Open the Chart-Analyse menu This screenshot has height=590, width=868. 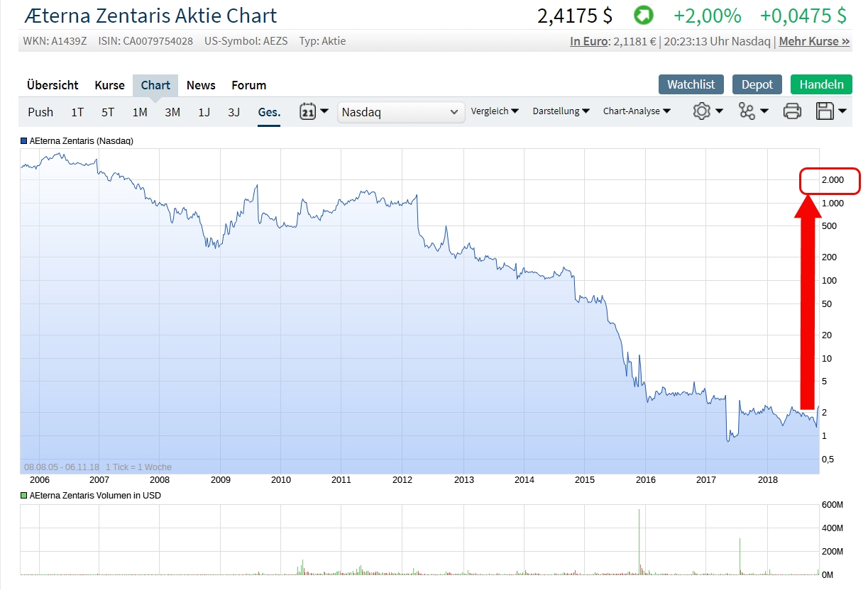pyautogui.click(x=636, y=111)
